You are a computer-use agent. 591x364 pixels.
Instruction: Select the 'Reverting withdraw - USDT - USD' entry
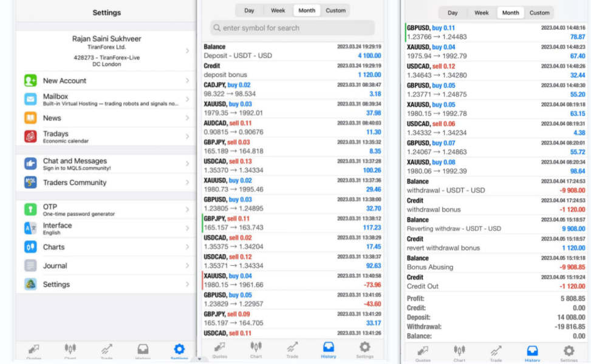[x=496, y=224]
